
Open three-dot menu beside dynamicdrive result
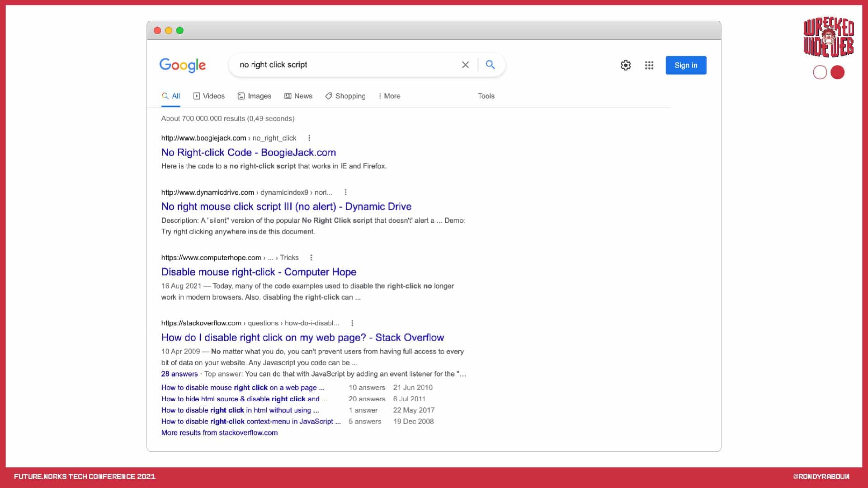[345, 192]
